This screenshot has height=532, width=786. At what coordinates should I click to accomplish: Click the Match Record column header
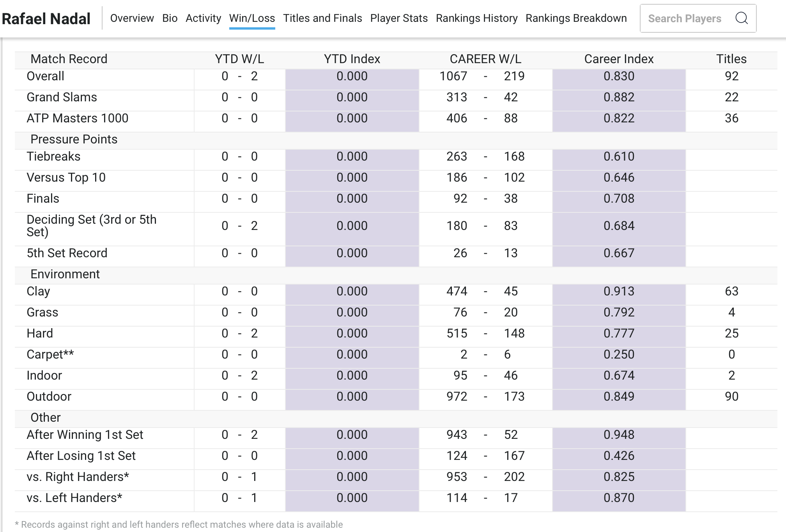tap(69, 59)
